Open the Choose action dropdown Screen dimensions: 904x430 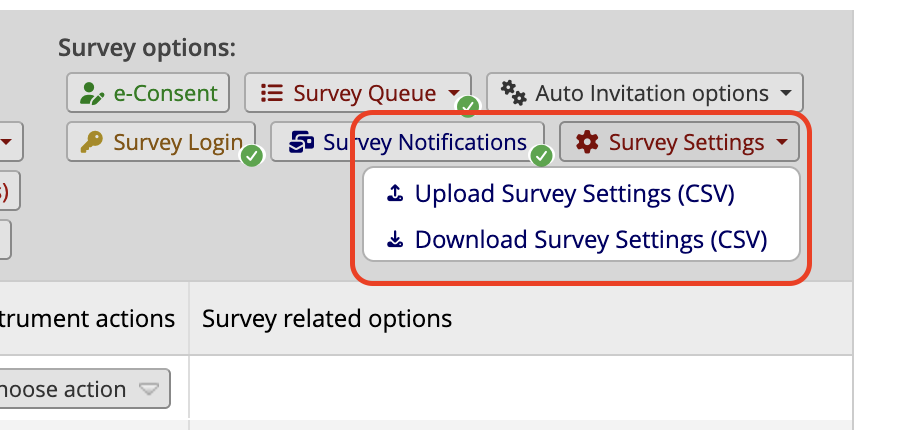click(85, 389)
